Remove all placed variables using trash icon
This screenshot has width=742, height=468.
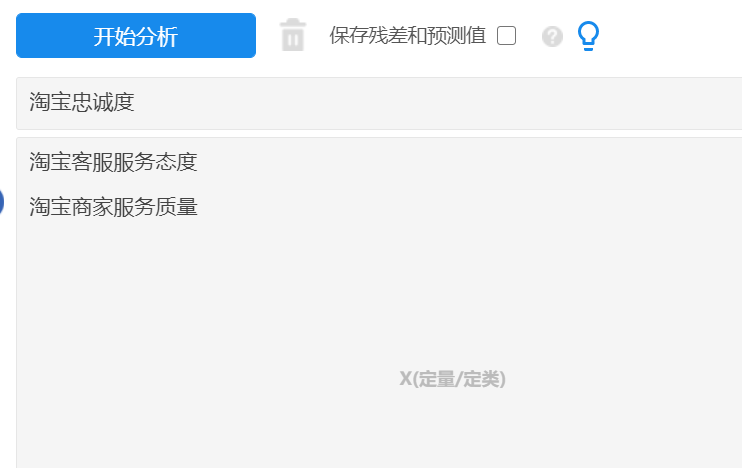coord(293,35)
